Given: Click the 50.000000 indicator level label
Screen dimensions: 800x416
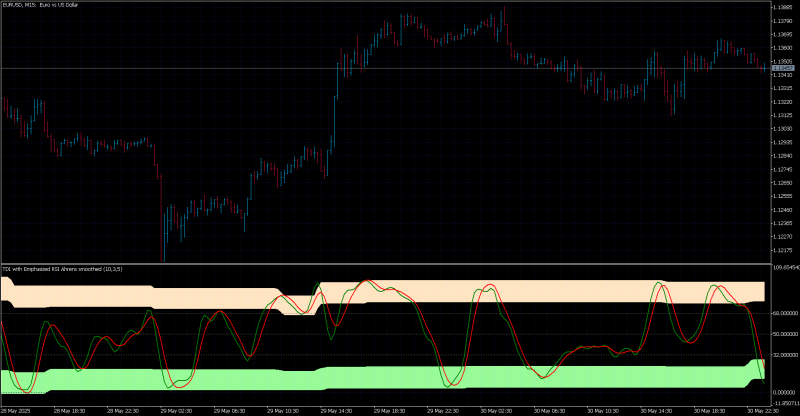Looking at the screenshot, I should pos(786,334).
